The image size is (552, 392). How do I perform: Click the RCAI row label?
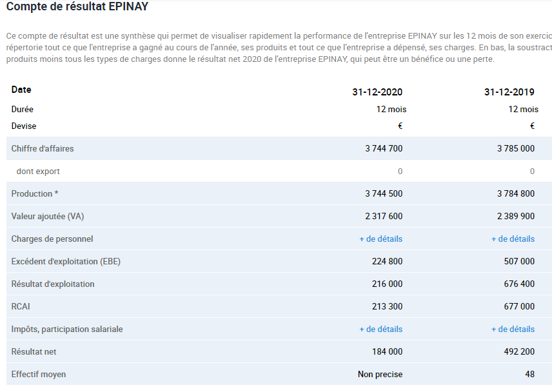21,306
